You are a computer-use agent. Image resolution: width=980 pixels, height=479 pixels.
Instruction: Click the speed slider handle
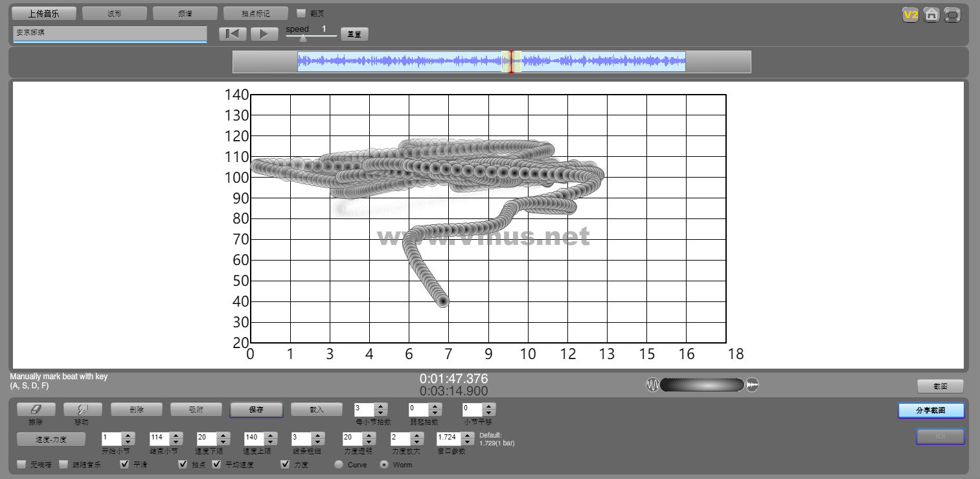303,38
